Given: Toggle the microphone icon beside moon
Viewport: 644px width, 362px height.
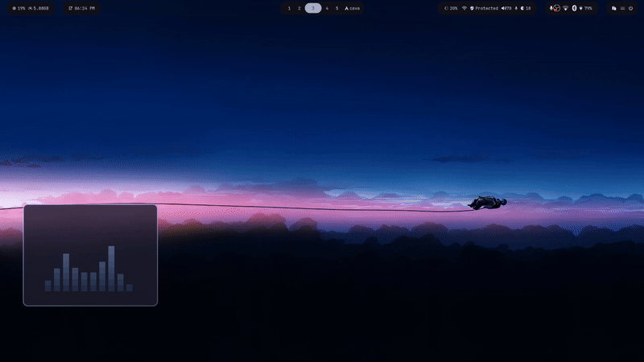Looking at the screenshot, I should [516, 8].
